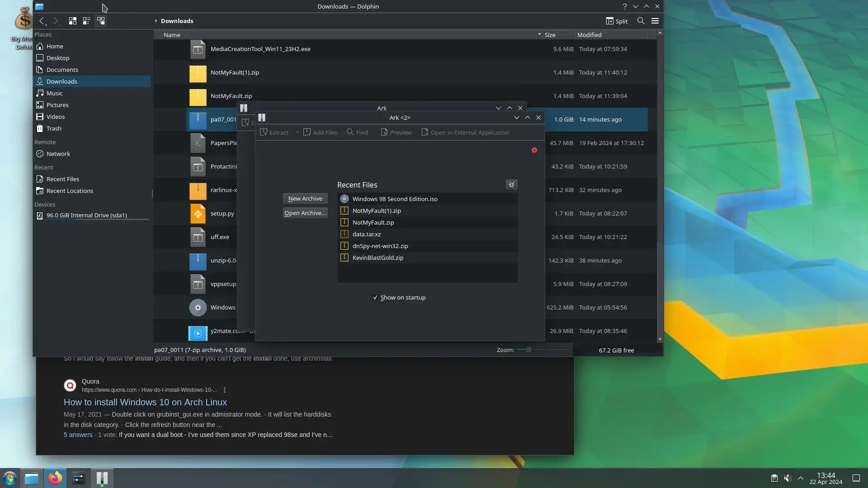The width and height of the screenshot is (868, 488).
Task: Switch Dolphin to compact view mode
Action: (86, 21)
